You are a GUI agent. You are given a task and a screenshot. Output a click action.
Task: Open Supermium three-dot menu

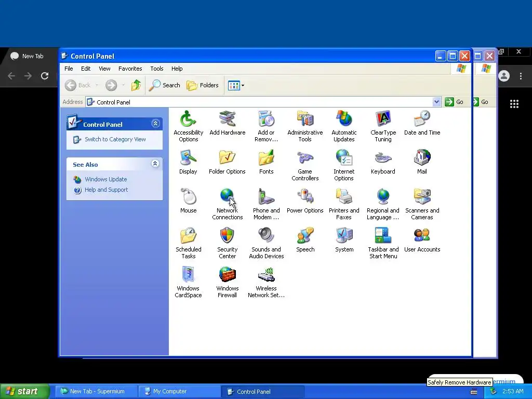pyautogui.click(x=521, y=76)
